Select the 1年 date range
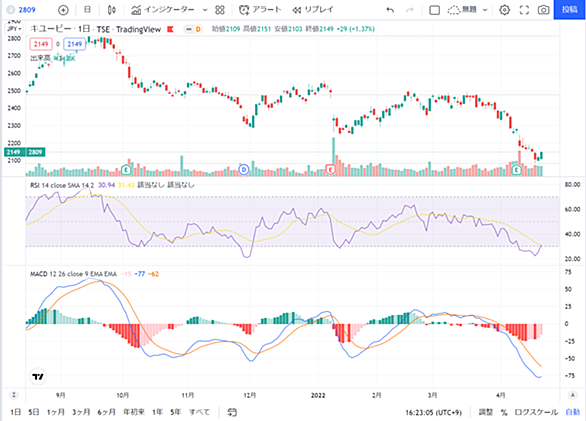The height and width of the screenshot is (421, 586). tap(157, 412)
